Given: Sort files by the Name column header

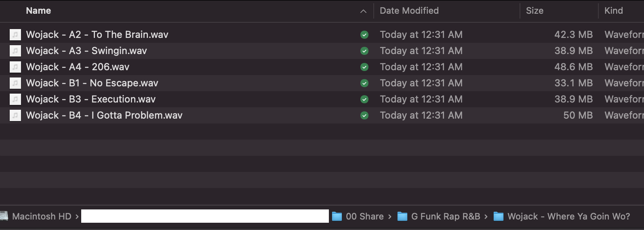Looking at the screenshot, I should [38, 11].
